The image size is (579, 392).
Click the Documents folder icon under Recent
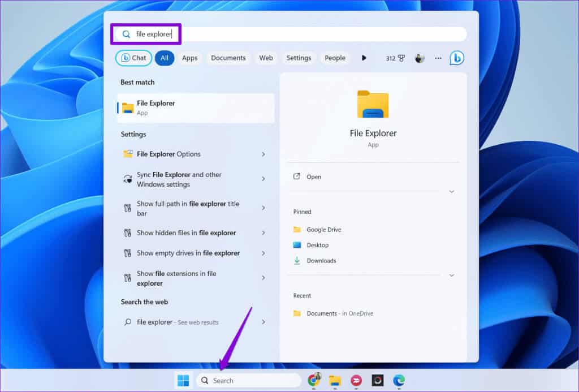[297, 313]
